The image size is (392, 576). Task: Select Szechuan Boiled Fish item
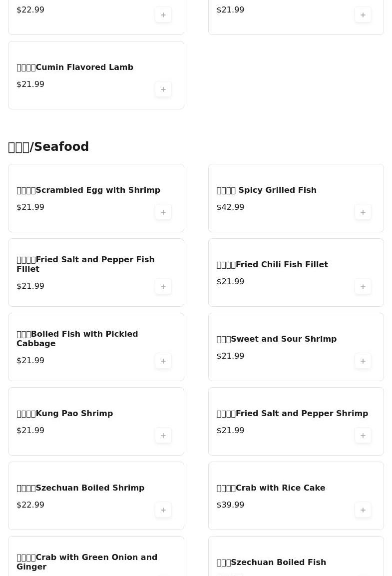click(271, 562)
